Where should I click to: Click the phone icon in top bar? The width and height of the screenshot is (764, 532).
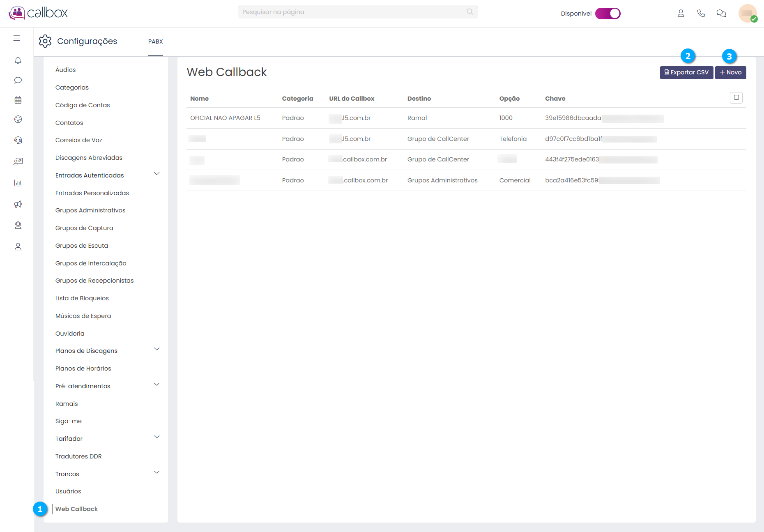701,14
